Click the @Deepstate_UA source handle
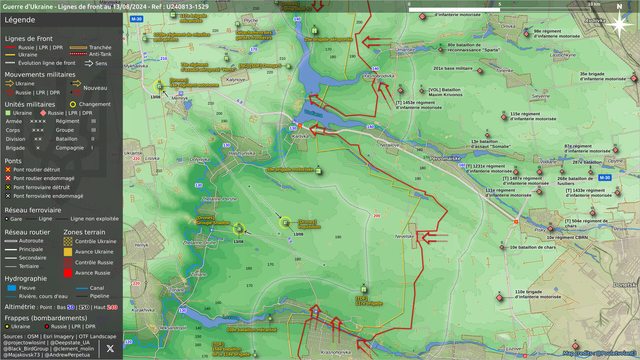 pyautogui.click(x=70, y=343)
